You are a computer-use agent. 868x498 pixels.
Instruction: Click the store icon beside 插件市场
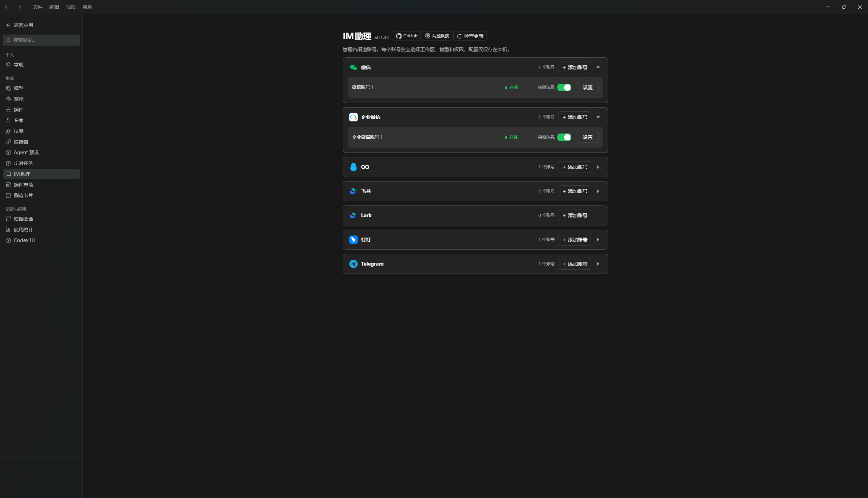tap(8, 185)
